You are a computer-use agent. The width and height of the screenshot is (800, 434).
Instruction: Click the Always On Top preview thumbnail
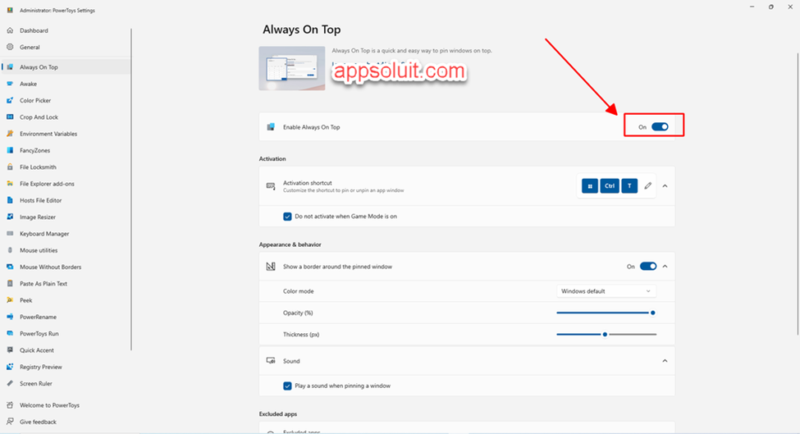(x=292, y=68)
